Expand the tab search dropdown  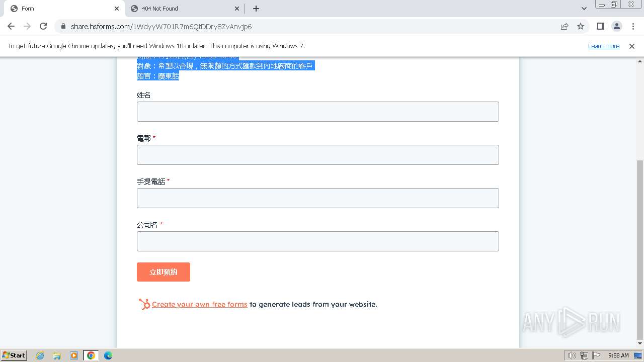point(584,9)
